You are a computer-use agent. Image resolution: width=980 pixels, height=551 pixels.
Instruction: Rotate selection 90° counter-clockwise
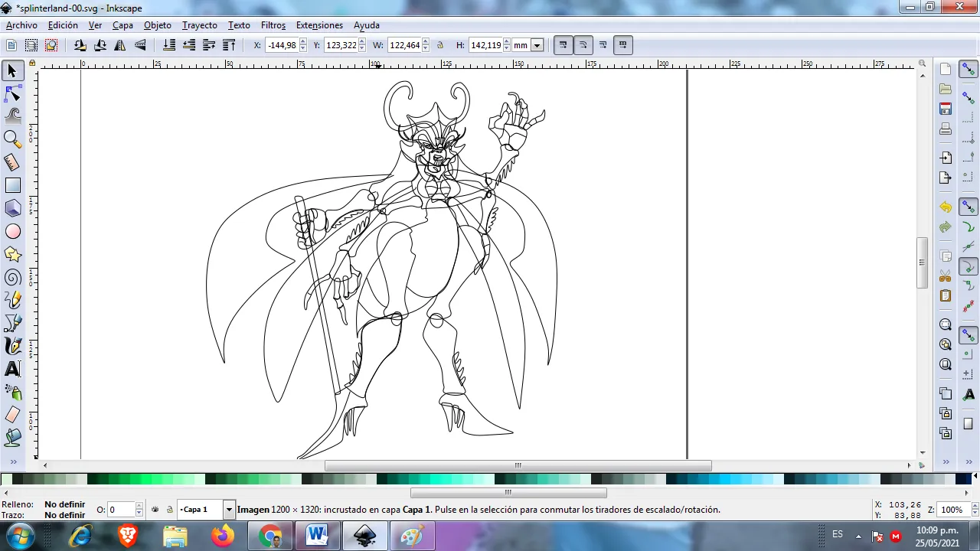[80, 45]
